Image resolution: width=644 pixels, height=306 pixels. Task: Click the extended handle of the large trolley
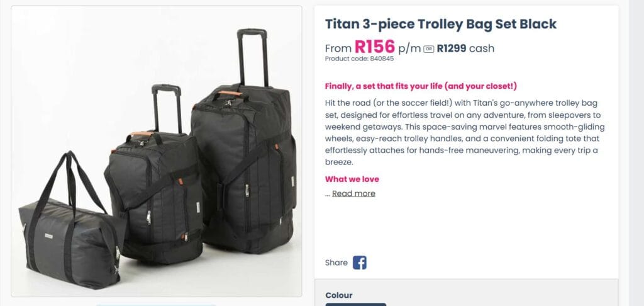click(x=252, y=58)
